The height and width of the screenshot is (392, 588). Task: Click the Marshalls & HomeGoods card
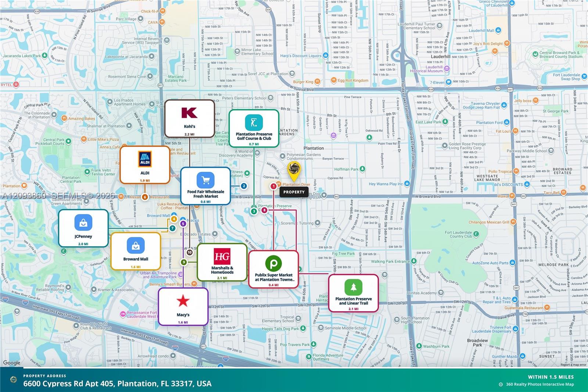pos(222,262)
